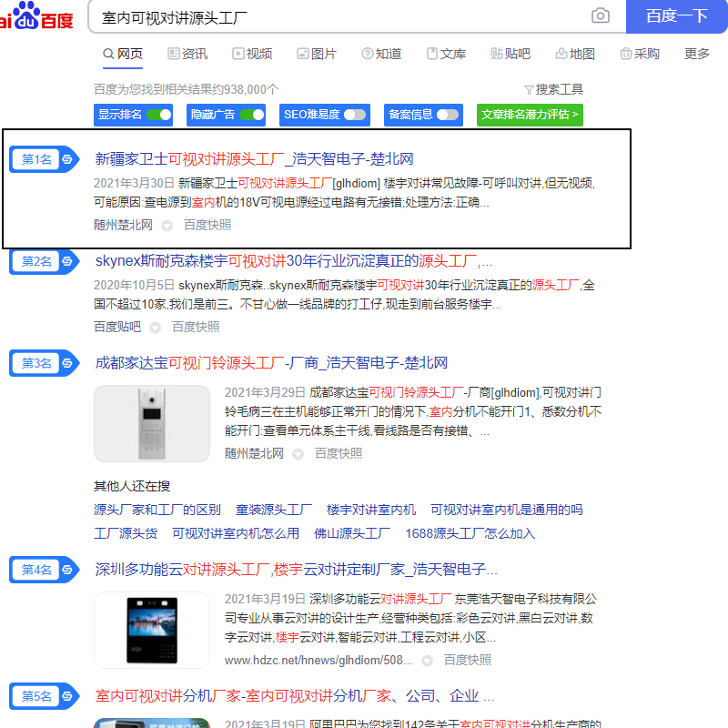Click the 随州楚北网 source under result 1

click(124, 225)
